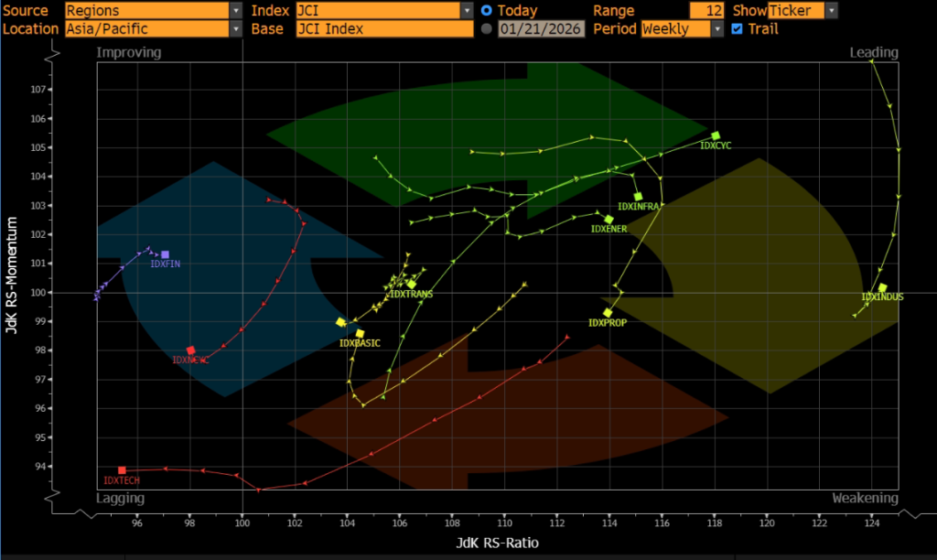Select the IDXBASIC yellow marker
This screenshot has height=560, width=937.
(360, 334)
